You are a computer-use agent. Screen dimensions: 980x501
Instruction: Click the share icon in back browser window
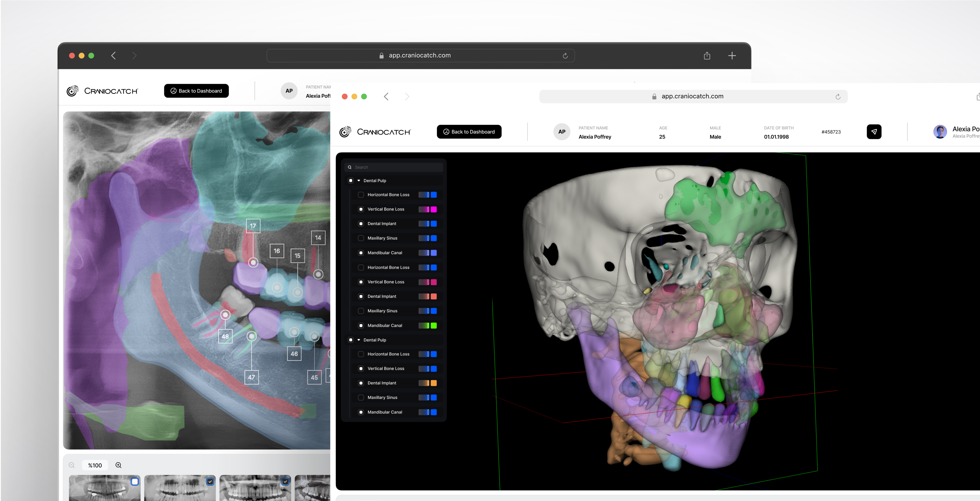click(x=707, y=56)
